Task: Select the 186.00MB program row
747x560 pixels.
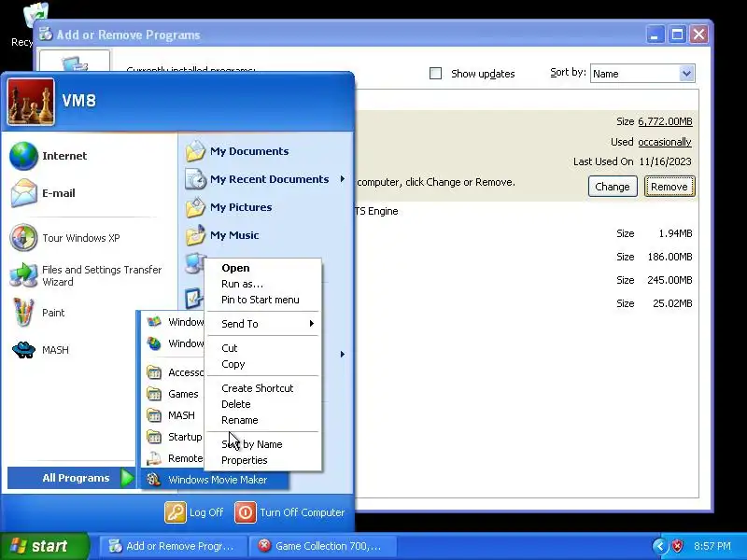Action: point(527,257)
